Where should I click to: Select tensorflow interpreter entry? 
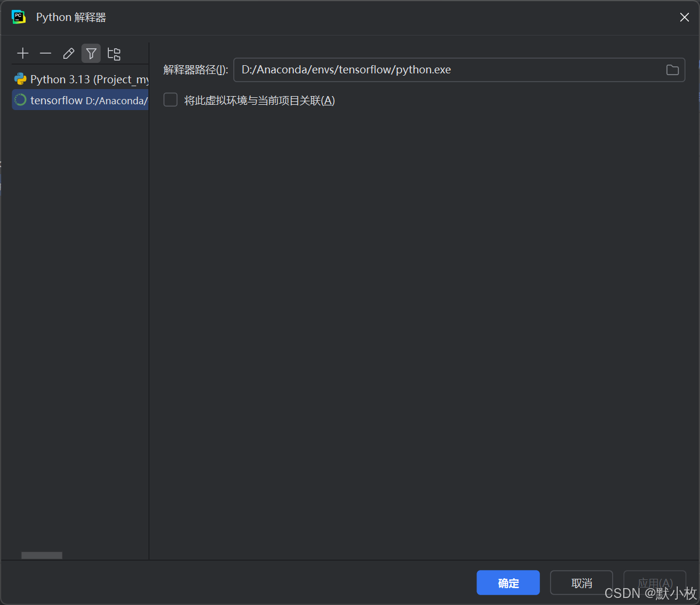[81, 100]
